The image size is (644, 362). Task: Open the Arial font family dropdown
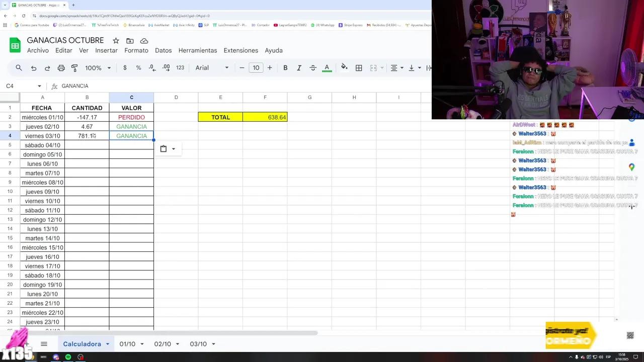pos(212,68)
